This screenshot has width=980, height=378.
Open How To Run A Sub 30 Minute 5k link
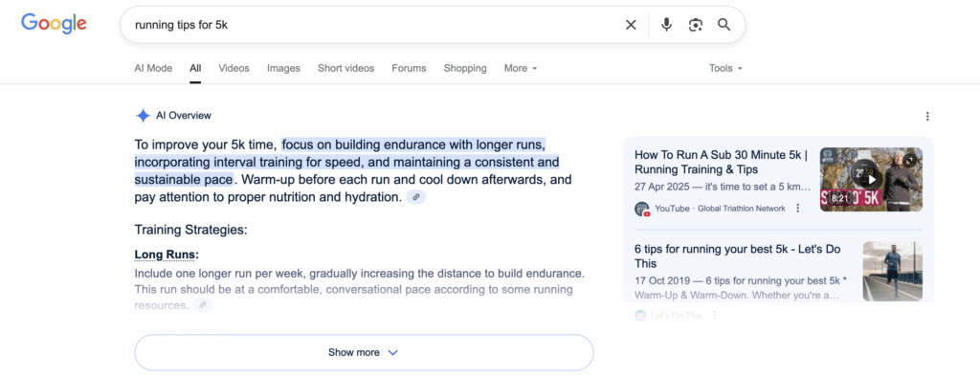(x=721, y=162)
